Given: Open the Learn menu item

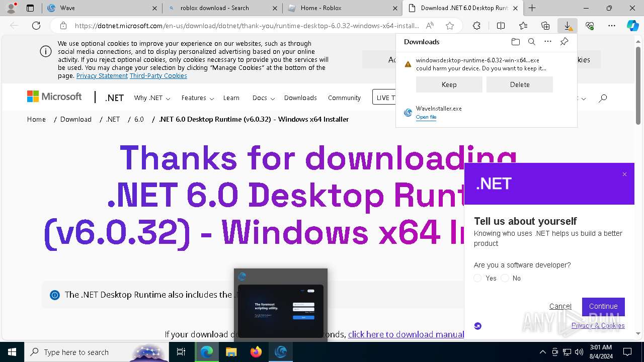Looking at the screenshot, I should click(231, 98).
